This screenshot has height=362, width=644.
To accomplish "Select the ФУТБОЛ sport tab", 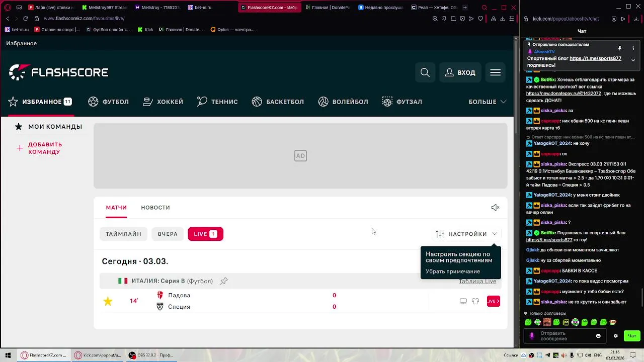I will coord(109,102).
